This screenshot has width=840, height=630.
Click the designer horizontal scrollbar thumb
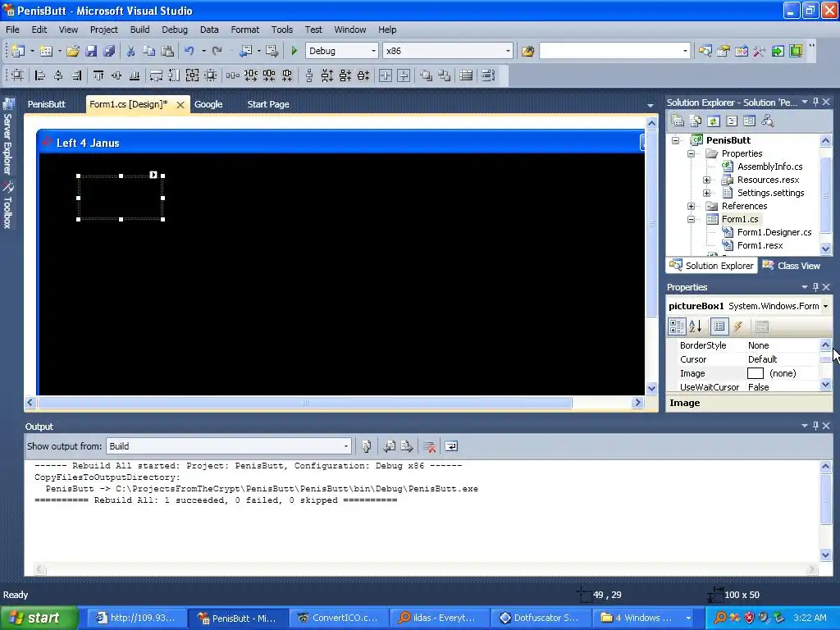(305, 402)
